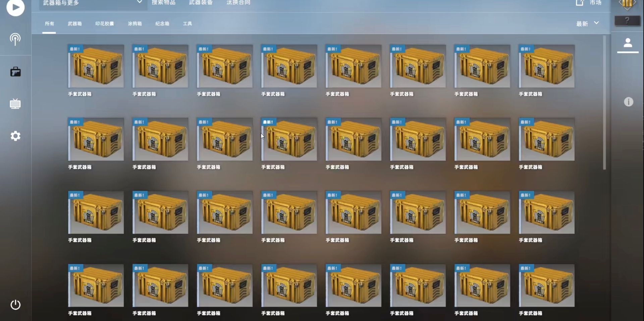Select the first crate in the third row
The width and height of the screenshot is (644, 321).
pyautogui.click(x=96, y=212)
